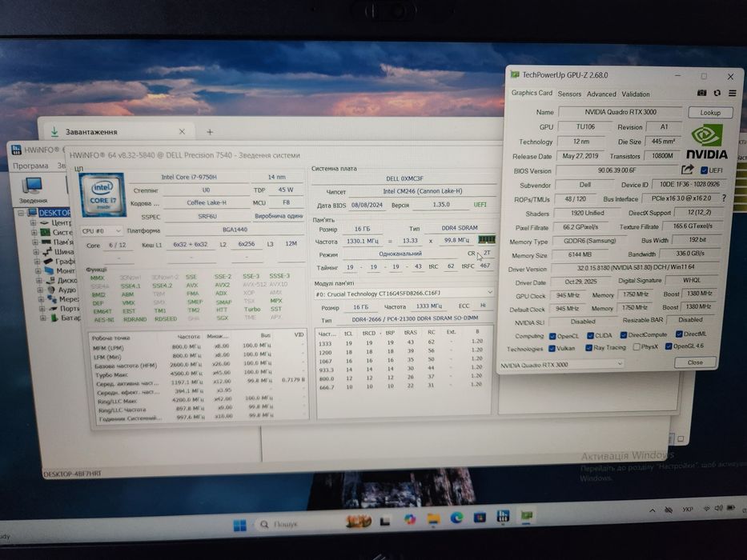Click the DELL 0XMC3F motherboard field
Image resolution: width=747 pixels, height=560 pixels.
tap(404, 178)
